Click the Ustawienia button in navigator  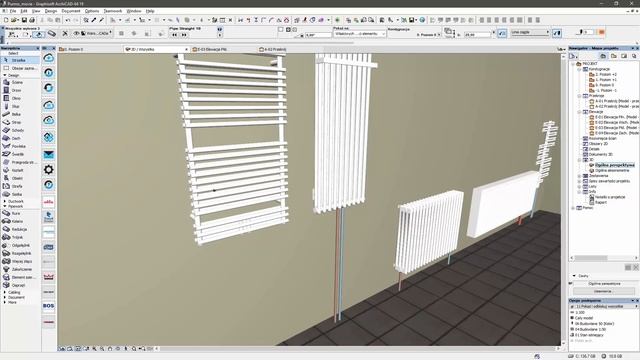[603, 291]
